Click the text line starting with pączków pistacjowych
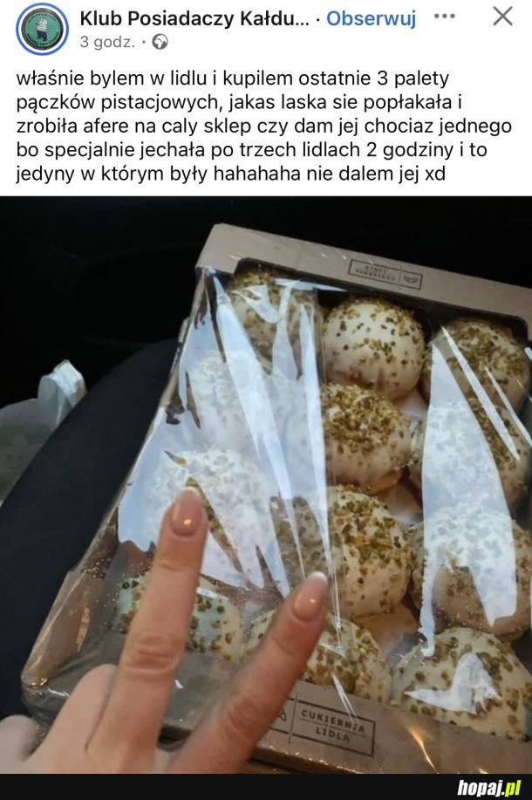The height and width of the screenshot is (800, 532). tap(239, 103)
